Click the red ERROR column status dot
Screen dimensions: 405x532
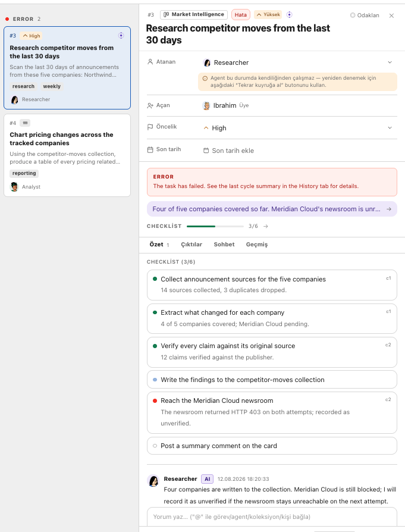click(7, 19)
